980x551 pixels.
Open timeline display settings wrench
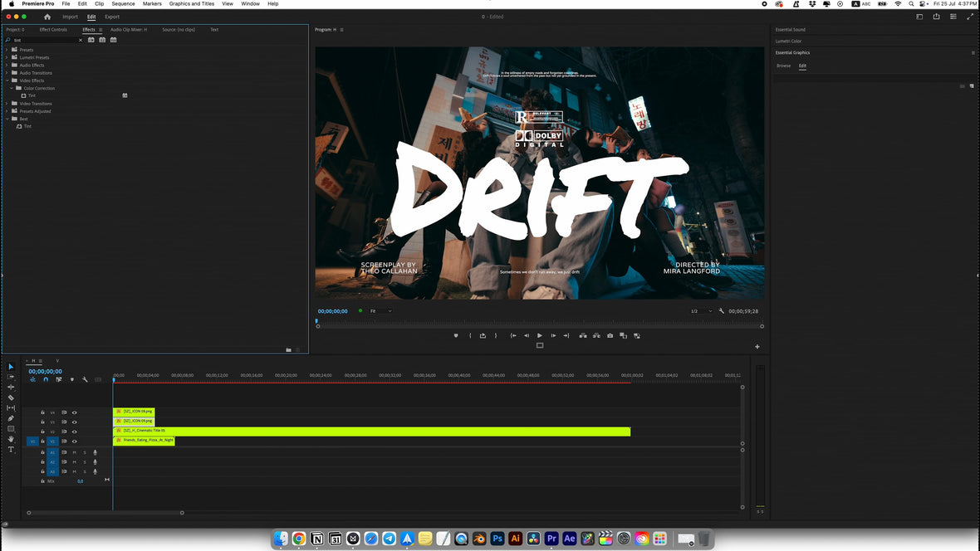(x=85, y=379)
